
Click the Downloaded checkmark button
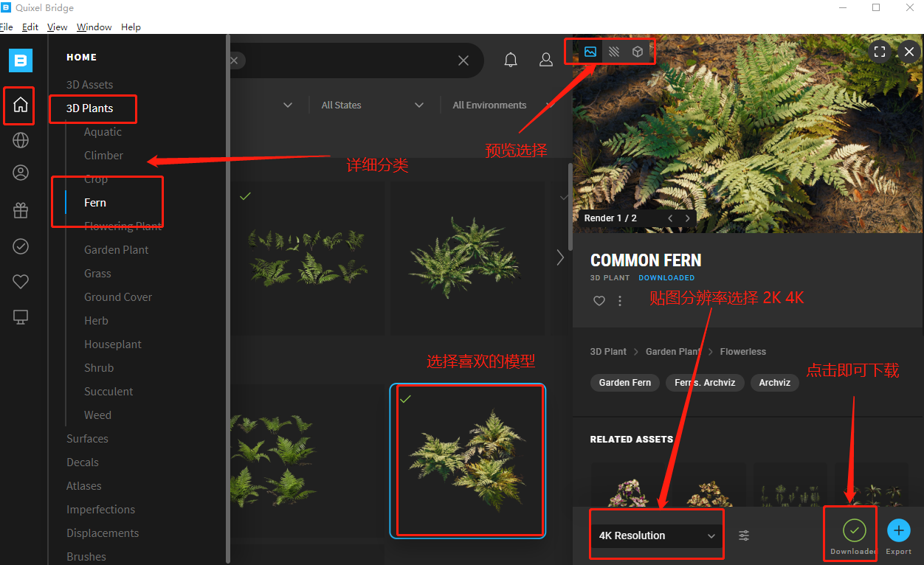coord(854,530)
